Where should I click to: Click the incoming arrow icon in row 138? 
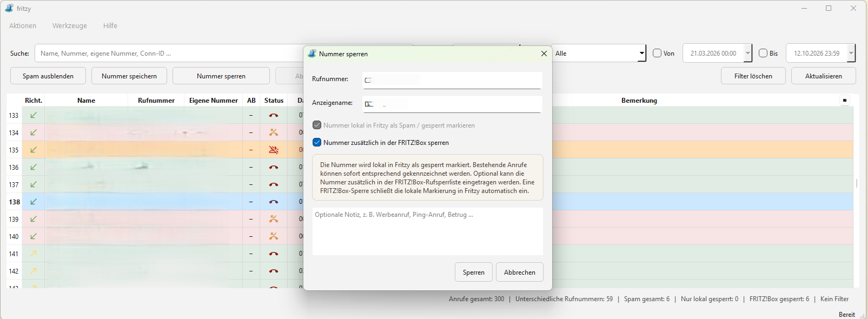coord(34,202)
